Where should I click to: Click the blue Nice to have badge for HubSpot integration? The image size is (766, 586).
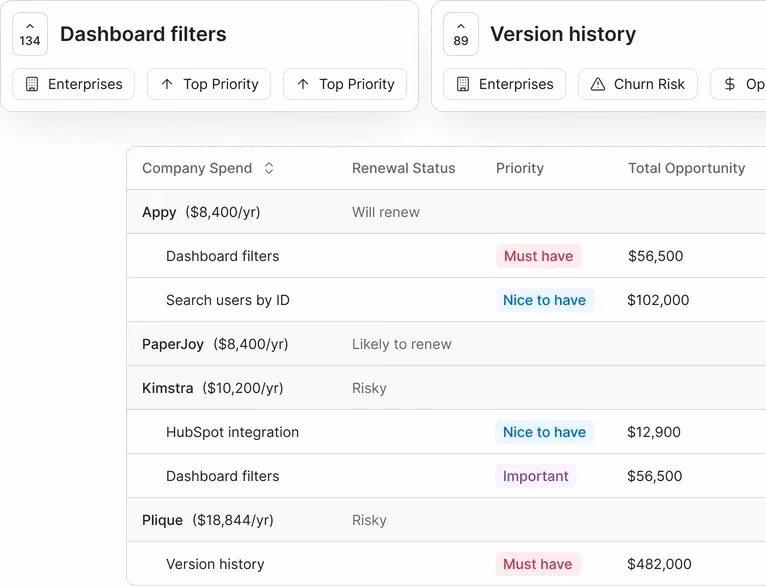pos(544,432)
